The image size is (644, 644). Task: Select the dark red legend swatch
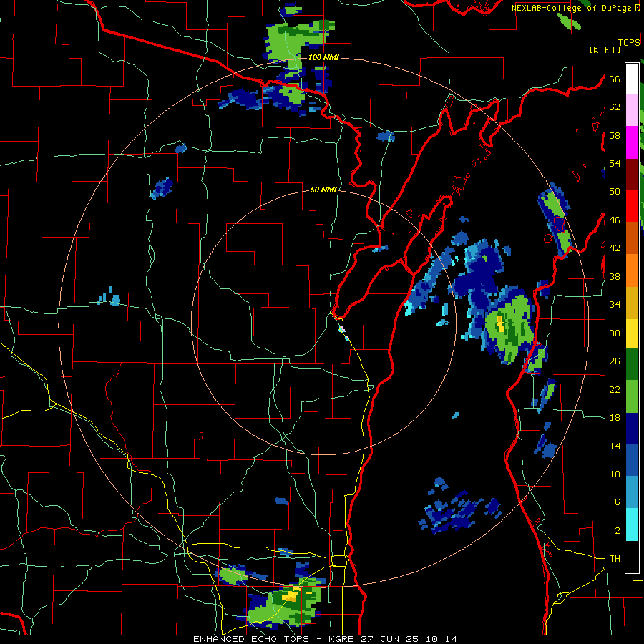click(632, 175)
